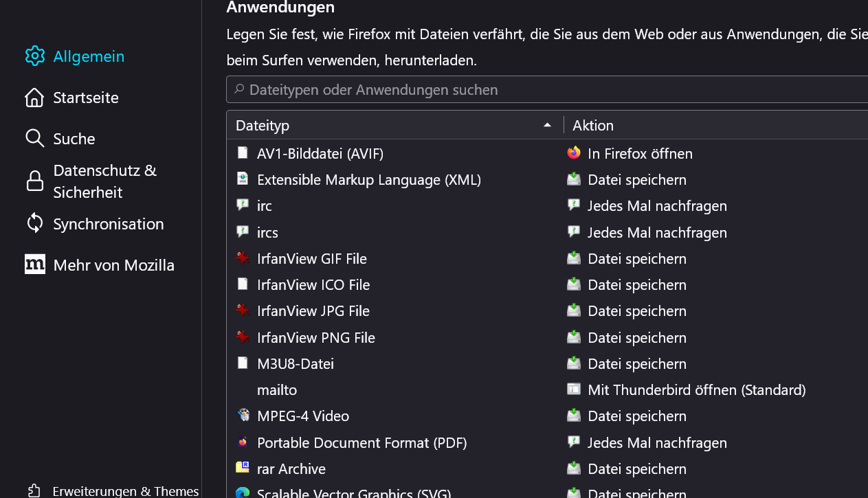Click the Firefox icon in AVIF row
The width and height of the screenshot is (868, 498).
coord(574,153)
